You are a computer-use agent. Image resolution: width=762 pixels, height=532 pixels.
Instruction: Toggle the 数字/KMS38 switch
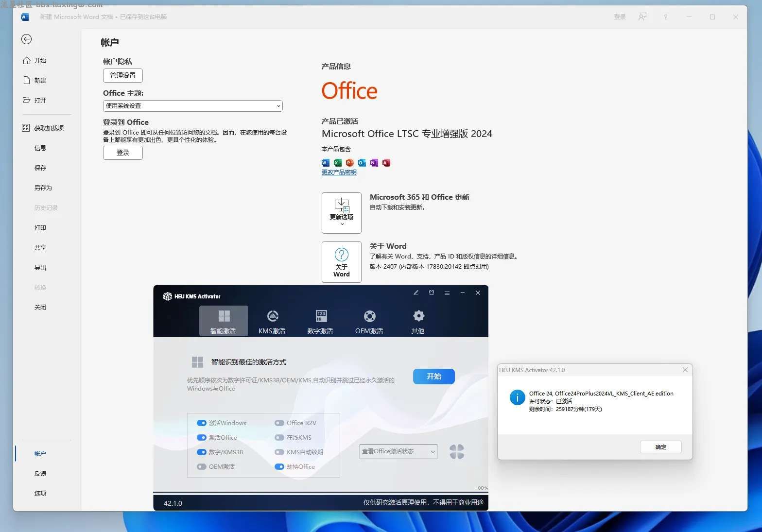click(201, 452)
